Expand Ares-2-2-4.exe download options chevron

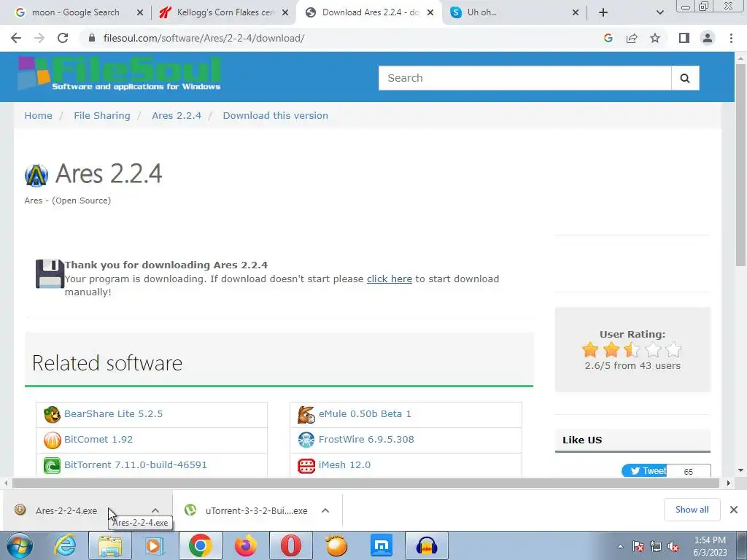coord(155,510)
